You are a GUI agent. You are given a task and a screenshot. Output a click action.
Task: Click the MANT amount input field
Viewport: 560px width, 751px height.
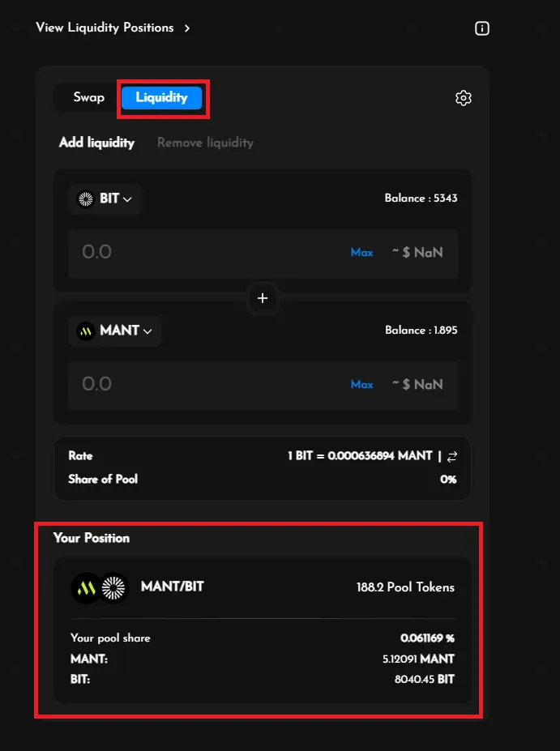[x=203, y=384]
